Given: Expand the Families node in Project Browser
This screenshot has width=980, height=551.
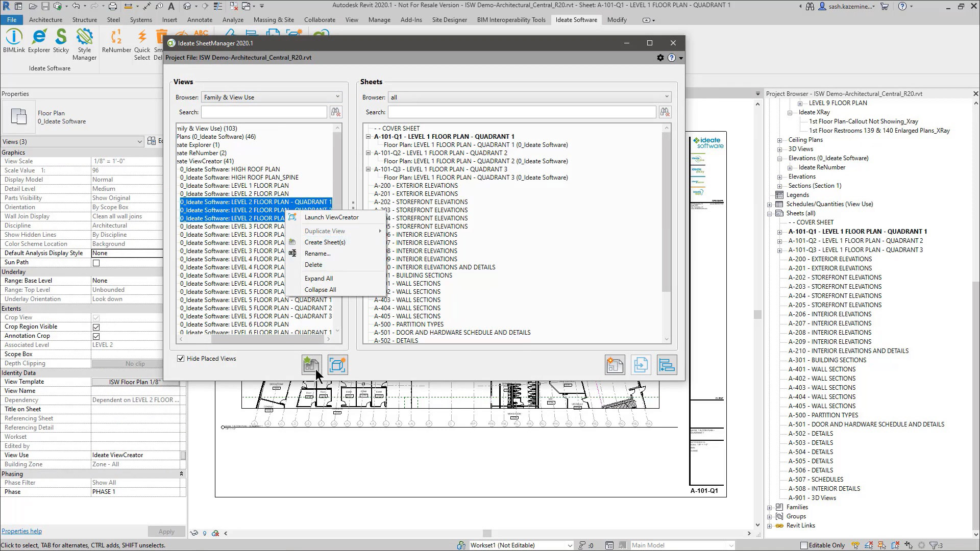Looking at the screenshot, I should (770, 507).
